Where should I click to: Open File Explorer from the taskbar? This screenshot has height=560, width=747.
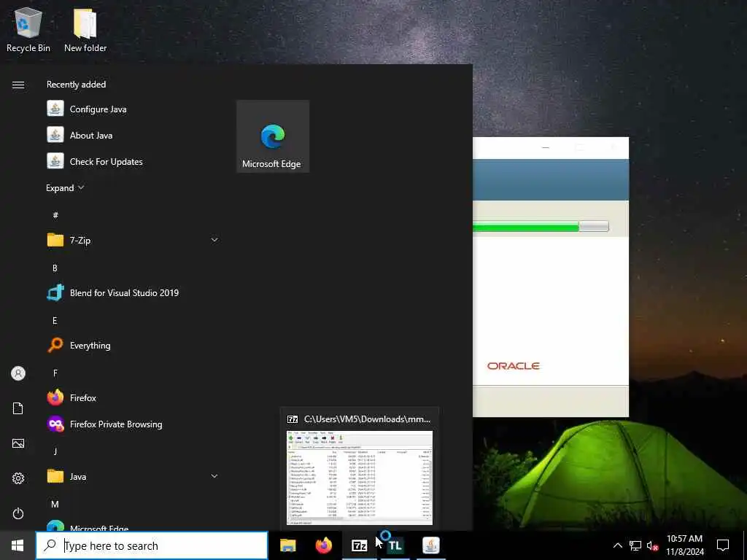(287, 545)
